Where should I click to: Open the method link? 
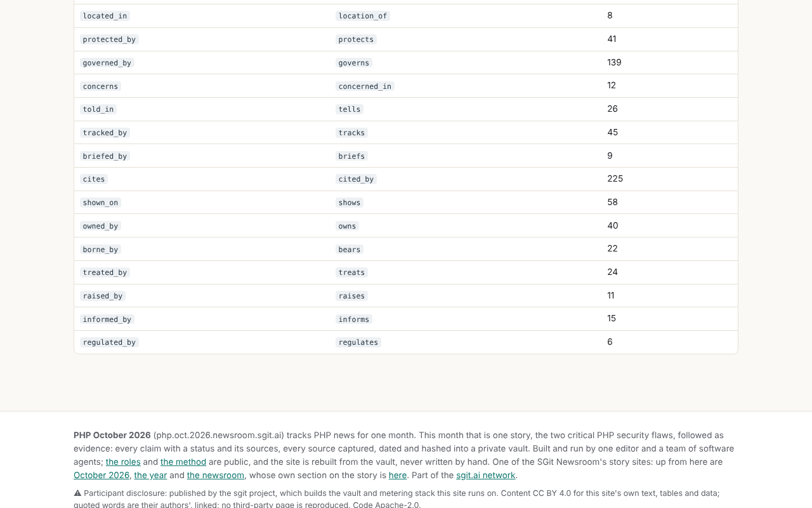click(x=183, y=462)
